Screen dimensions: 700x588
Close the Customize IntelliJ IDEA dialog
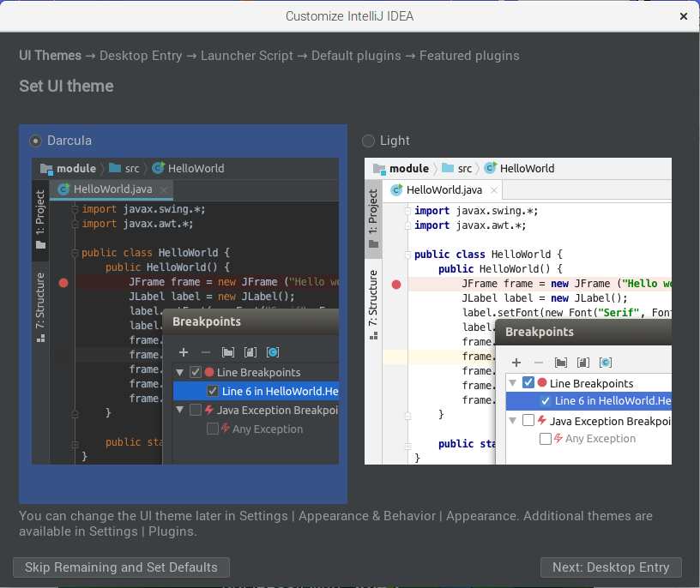click(x=683, y=16)
